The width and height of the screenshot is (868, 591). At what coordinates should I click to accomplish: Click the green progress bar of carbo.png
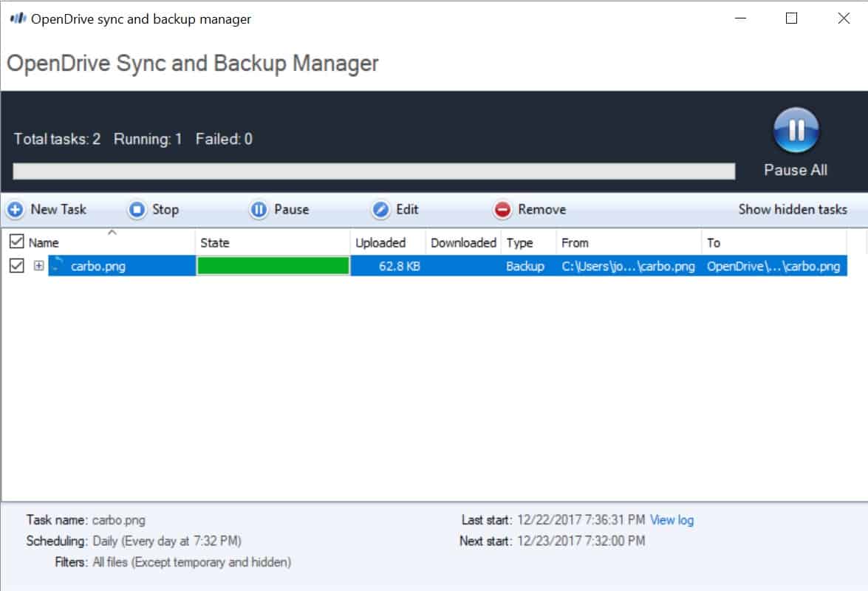(x=273, y=267)
